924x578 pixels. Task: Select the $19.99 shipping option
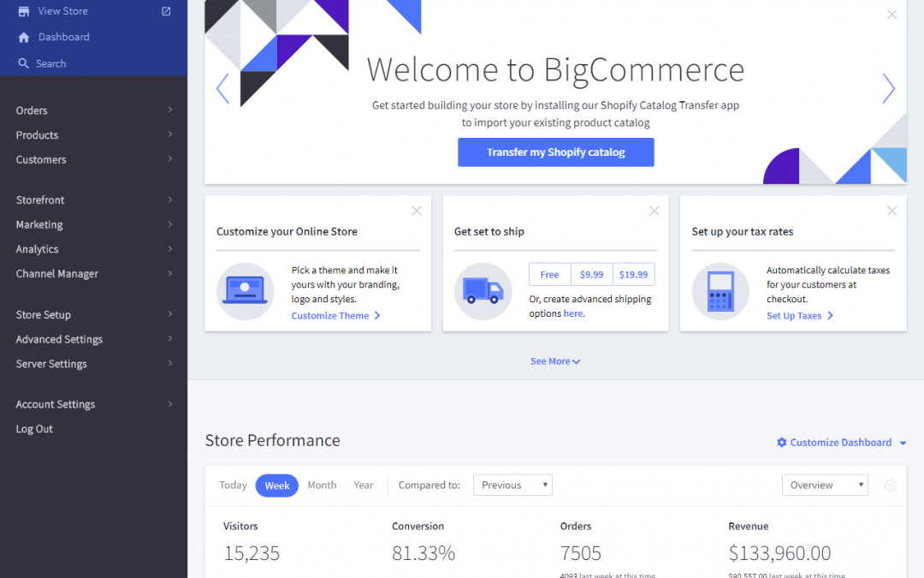tap(633, 274)
